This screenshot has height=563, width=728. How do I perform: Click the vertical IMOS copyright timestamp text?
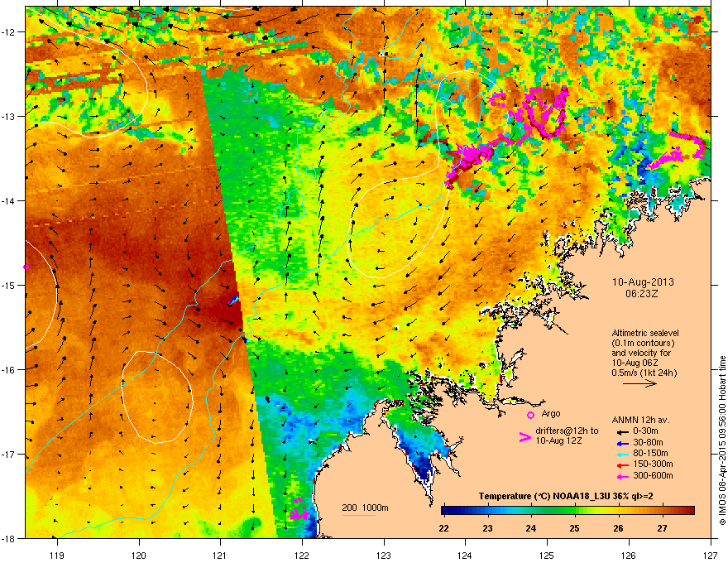(722, 440)
